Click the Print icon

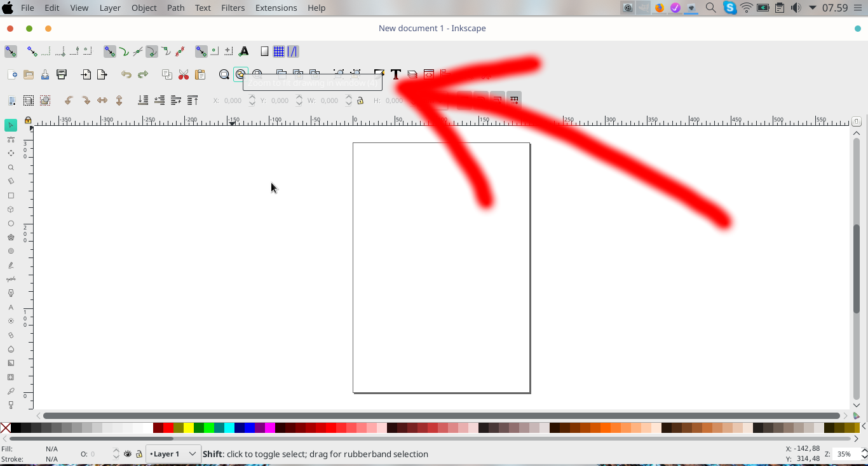coord(61,74)
